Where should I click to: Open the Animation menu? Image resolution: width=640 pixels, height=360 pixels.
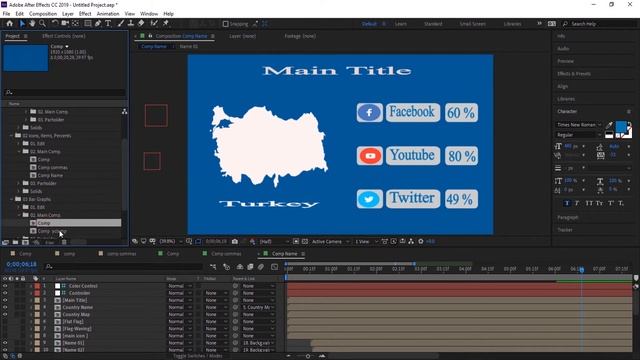click(x=108, y=13)
